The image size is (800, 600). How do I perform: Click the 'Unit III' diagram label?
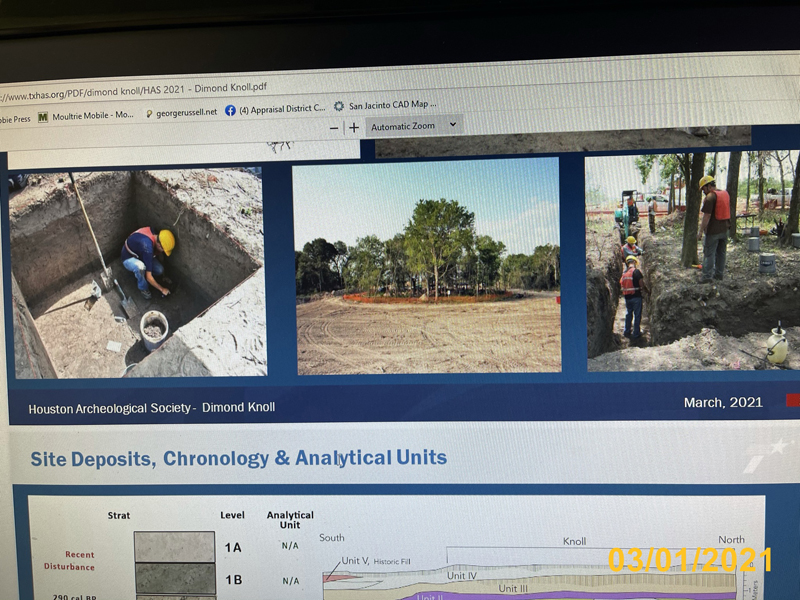[513, 588]
